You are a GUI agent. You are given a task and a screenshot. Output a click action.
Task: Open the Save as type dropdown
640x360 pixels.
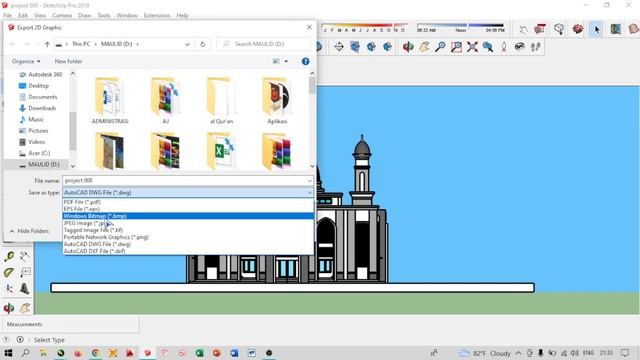point(188,192)
